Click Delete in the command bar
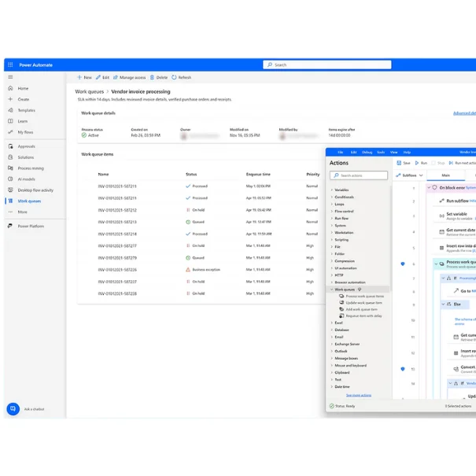The width and height of the screenshot is (476, 476). pyautogui.click(x=159, y=77)
